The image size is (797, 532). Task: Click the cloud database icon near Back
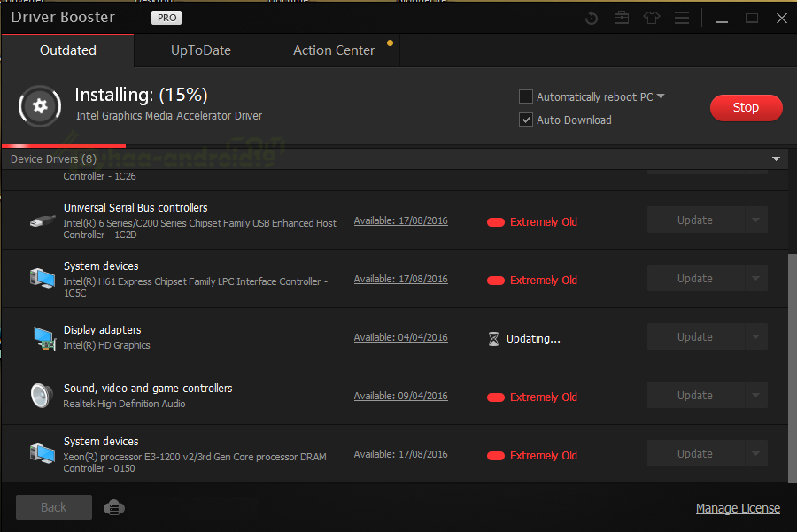[x=113, y=507]
